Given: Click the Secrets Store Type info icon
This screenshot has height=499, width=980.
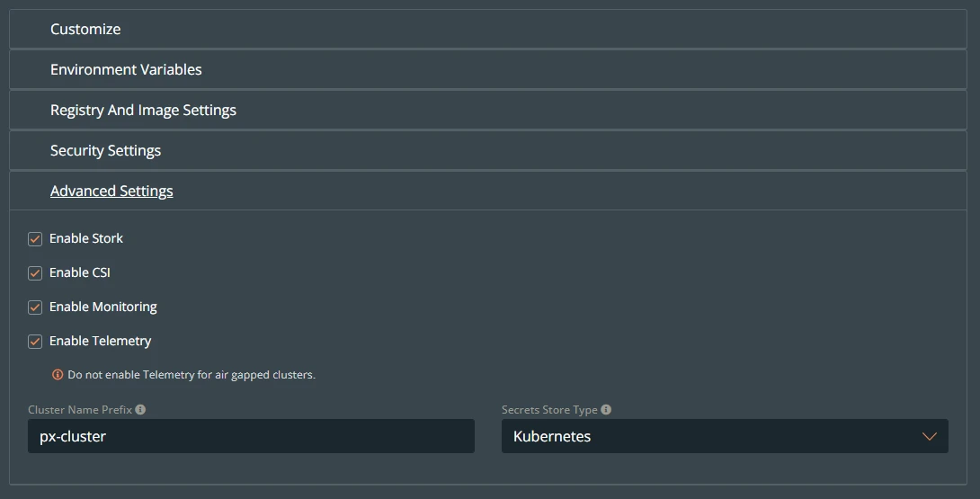Looking at the screenshot, I should click(x=606, y=410).
